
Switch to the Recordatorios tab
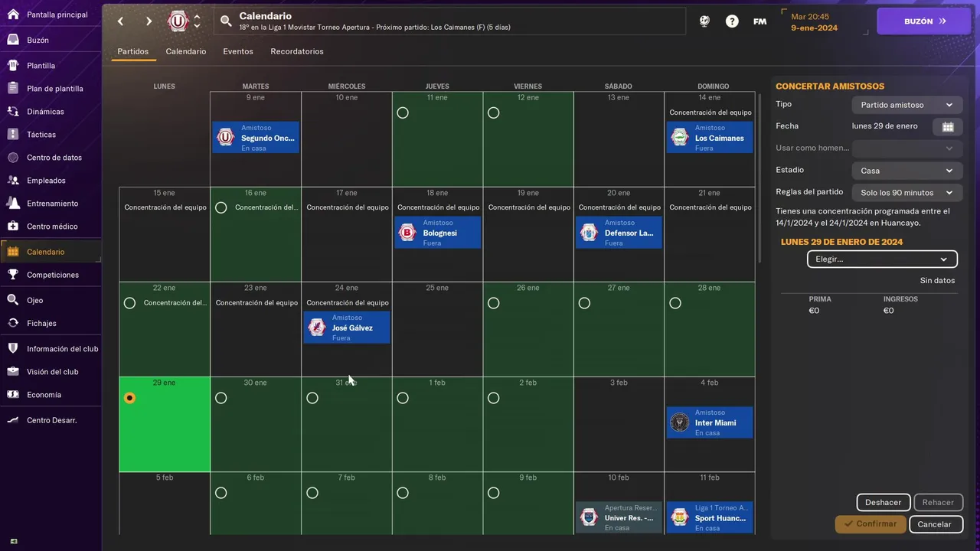pyautogui.click(x=297, y=51)
